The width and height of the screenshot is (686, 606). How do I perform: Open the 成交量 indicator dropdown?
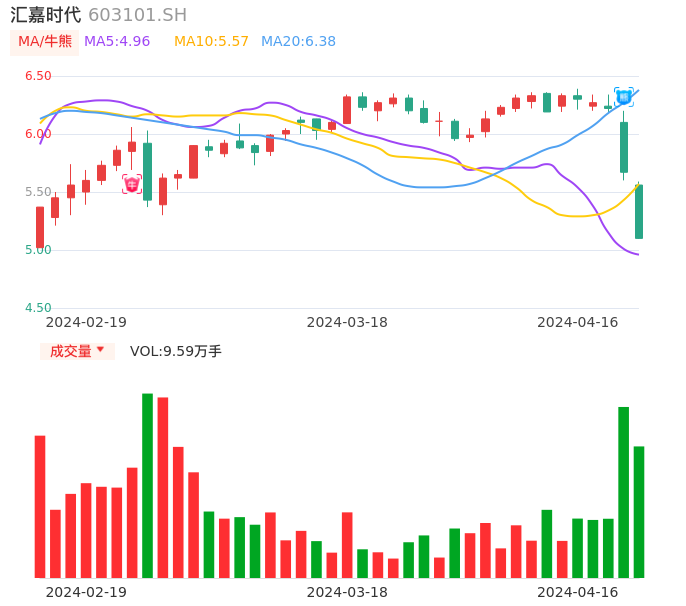coord(78,351)
